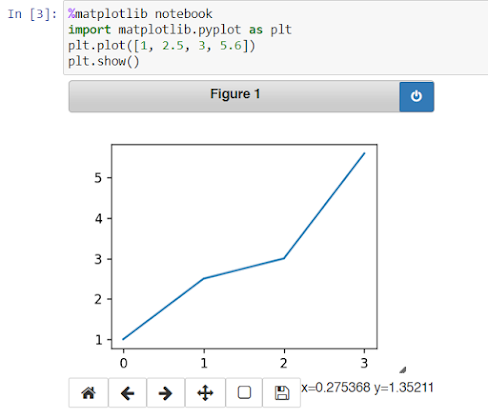Click the %matplotlib notebook magic line
488x419 pixels.
[140, 14]
